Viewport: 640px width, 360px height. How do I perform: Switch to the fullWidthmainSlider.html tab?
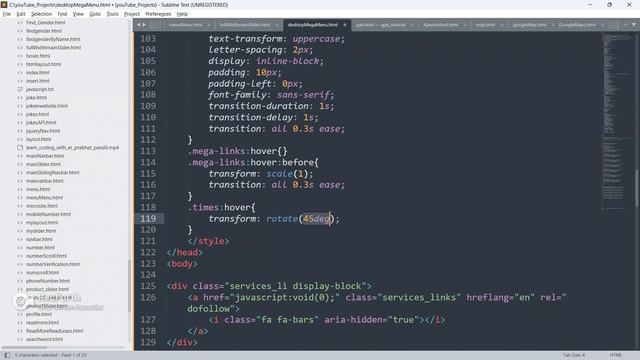[245, 25]
